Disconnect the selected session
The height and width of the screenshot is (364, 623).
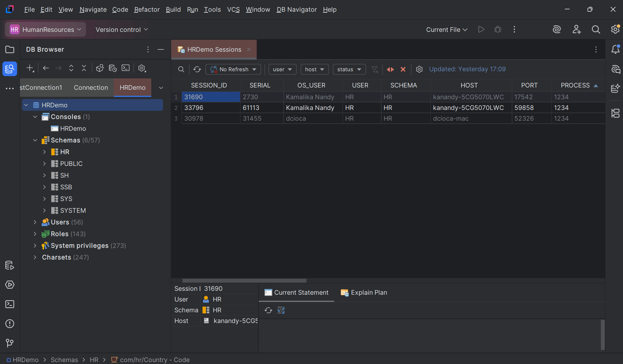pyautogui.click(x=390, y=69)
